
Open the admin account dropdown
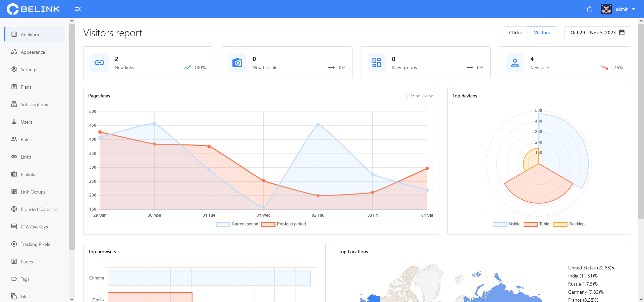pos(619,9)
